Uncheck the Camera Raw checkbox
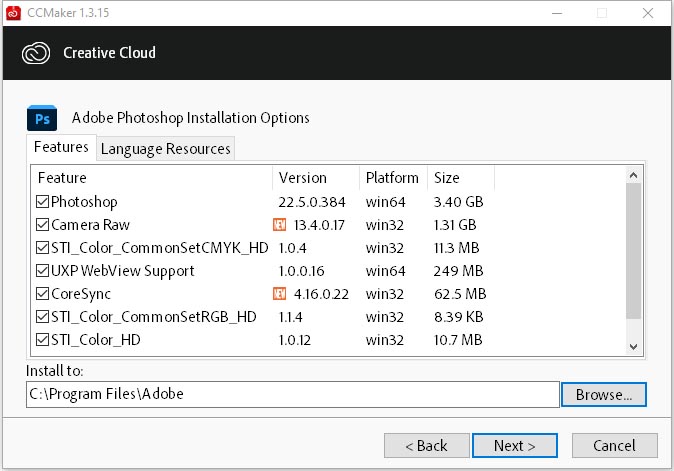 pyautogui.click(x=42, y=224)
